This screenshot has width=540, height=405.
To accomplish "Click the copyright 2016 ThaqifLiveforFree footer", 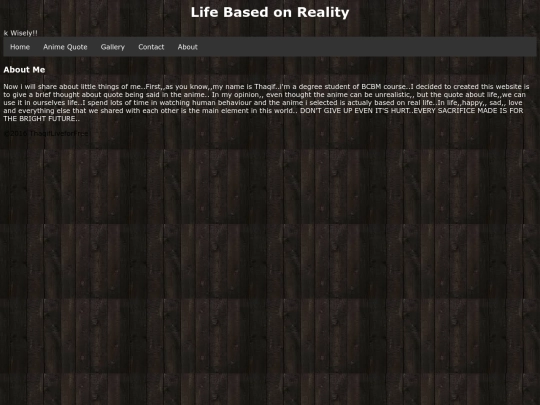I will [x=46, y=133].
